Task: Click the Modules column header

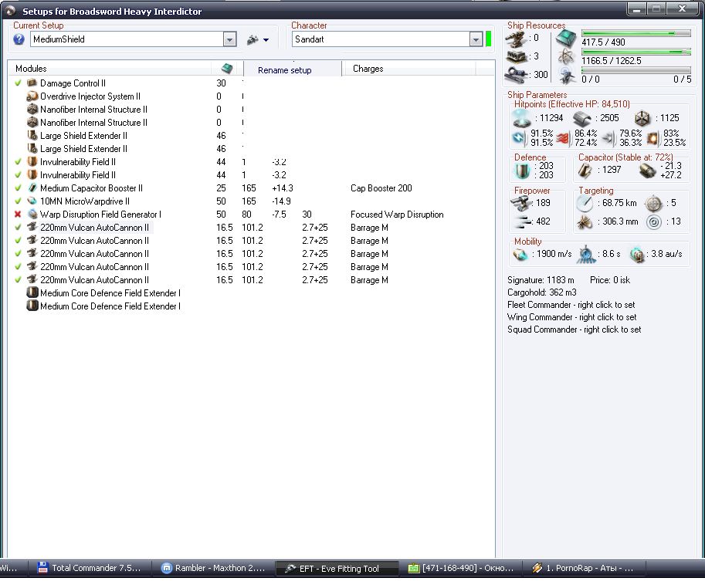Action: (110, 68)
